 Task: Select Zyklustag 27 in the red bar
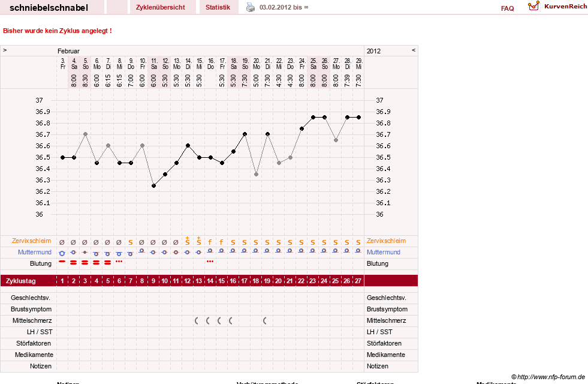pos(358,281)
